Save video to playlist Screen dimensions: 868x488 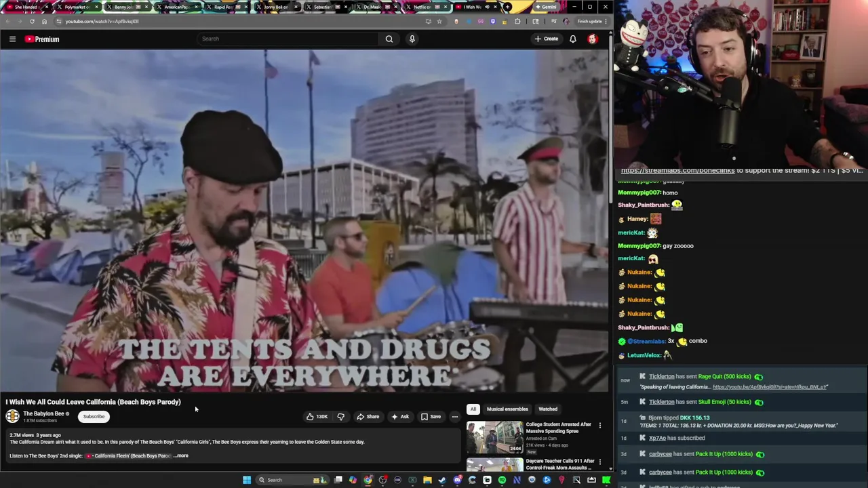(431, 417)
